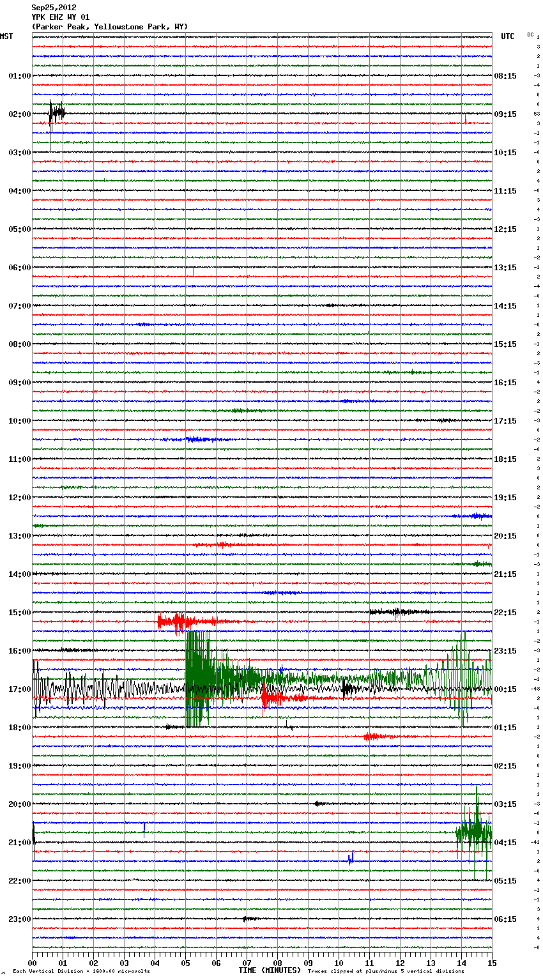Select the 23:00 MST time label
The image size is (543, 980).
pos(20,919)
